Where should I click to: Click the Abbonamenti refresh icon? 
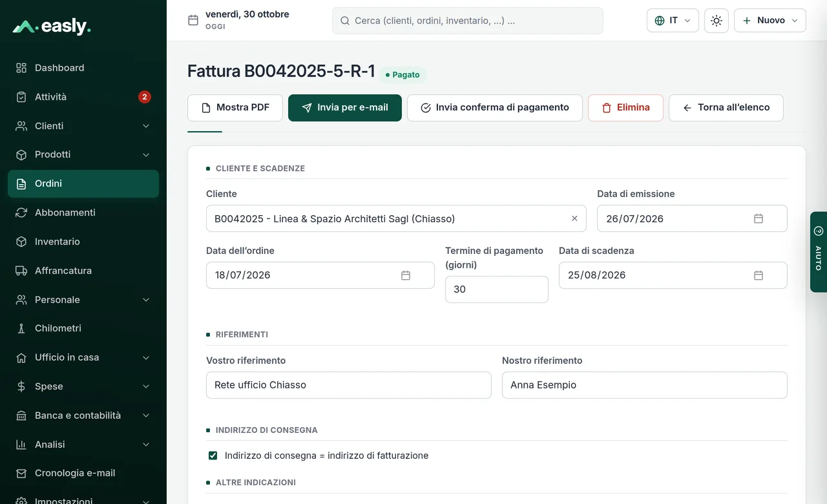coord(21,213)
